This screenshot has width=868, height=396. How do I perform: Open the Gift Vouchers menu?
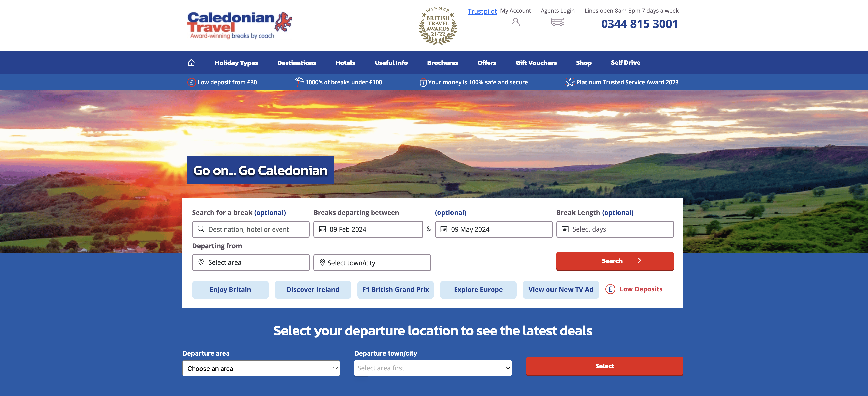(x=536, y=62)
